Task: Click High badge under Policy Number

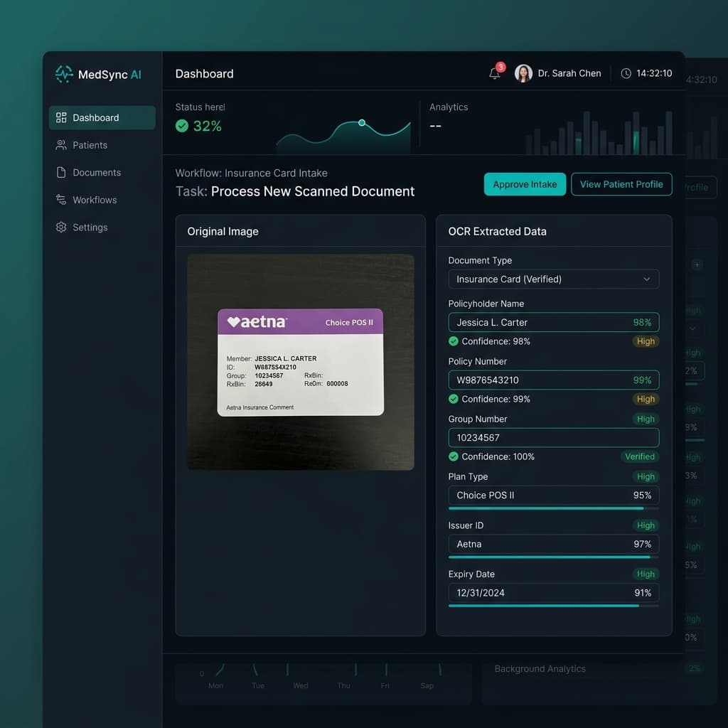Action: pos(646,399)
